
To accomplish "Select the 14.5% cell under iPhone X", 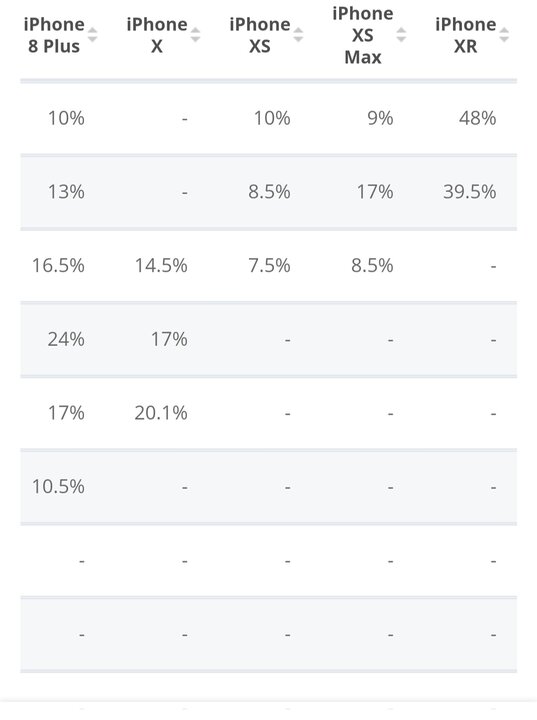I will click(x=161, y=265).
